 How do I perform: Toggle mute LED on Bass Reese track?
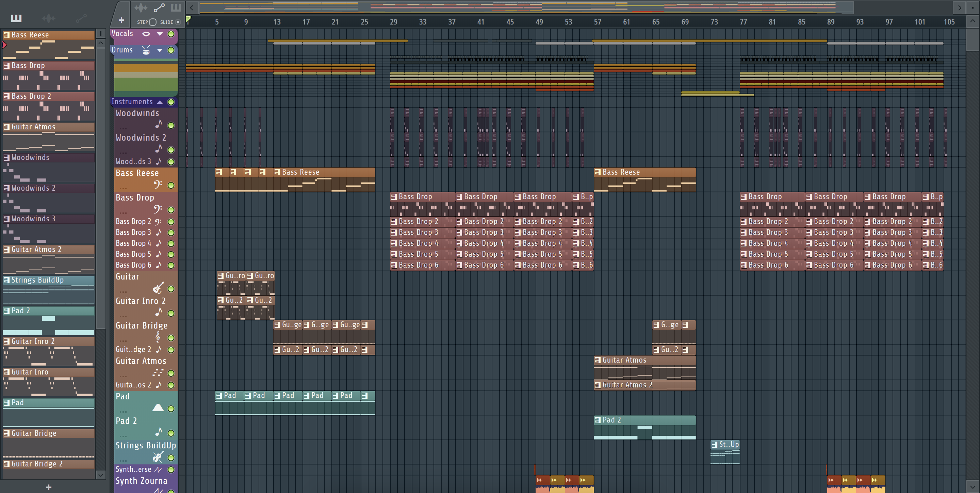[x=171, y=186]
